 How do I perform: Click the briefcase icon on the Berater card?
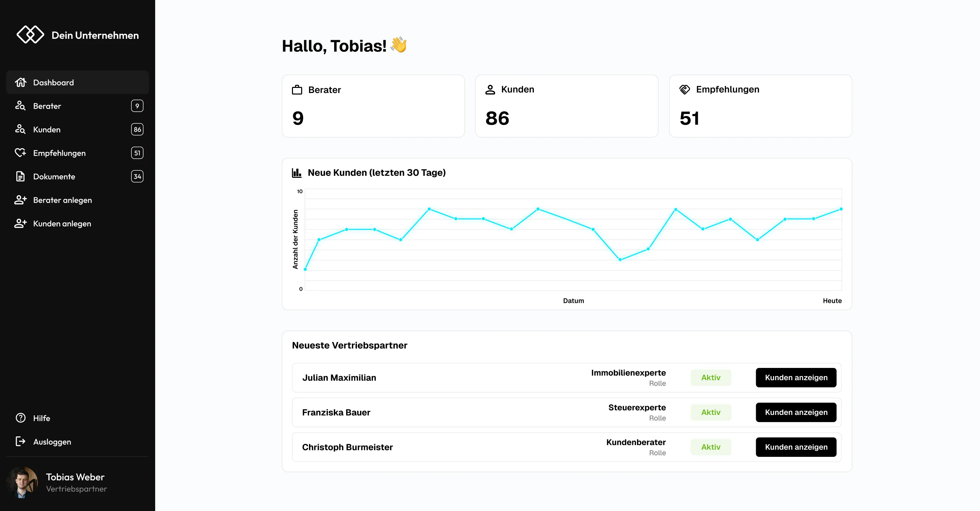click(x=298, y=90)
